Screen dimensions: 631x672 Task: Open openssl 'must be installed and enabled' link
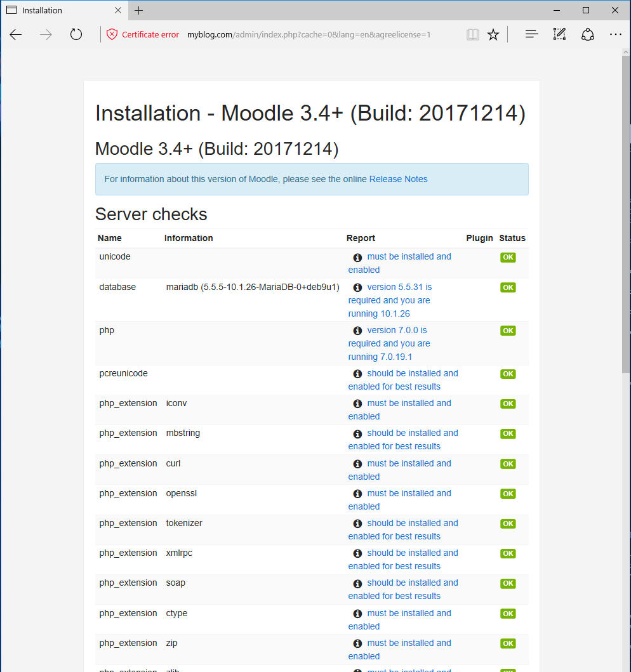(x=399, y=499)
